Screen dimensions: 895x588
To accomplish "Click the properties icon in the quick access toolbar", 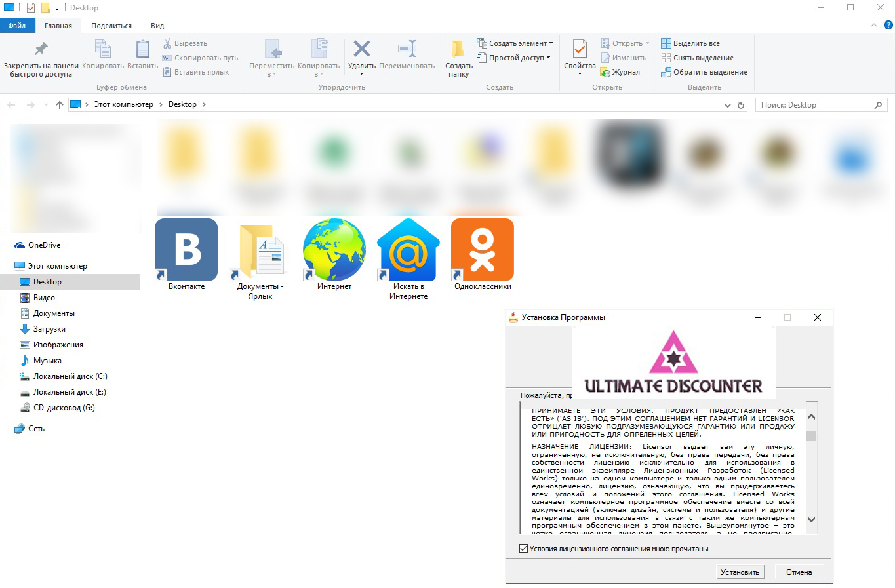I will click(x=30, y=8).
